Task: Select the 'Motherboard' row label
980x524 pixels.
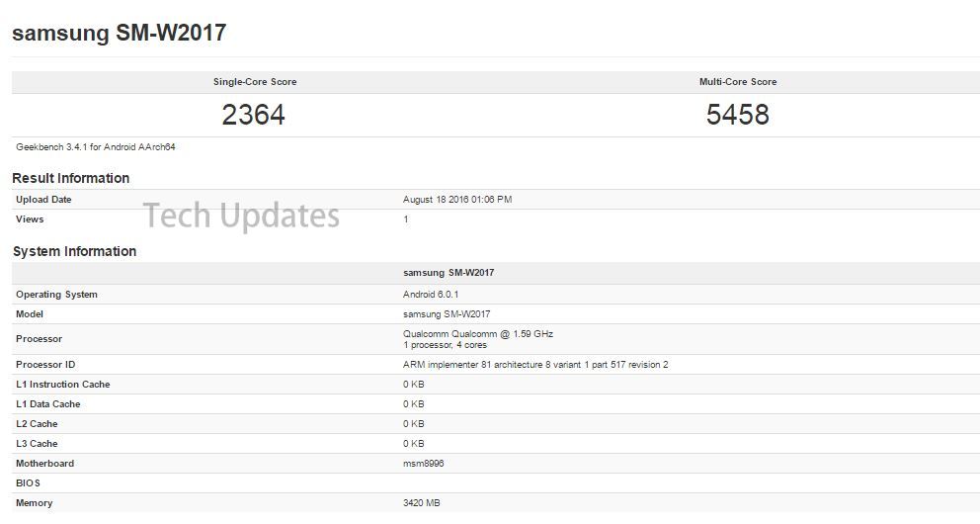Action: coord(45,464)
